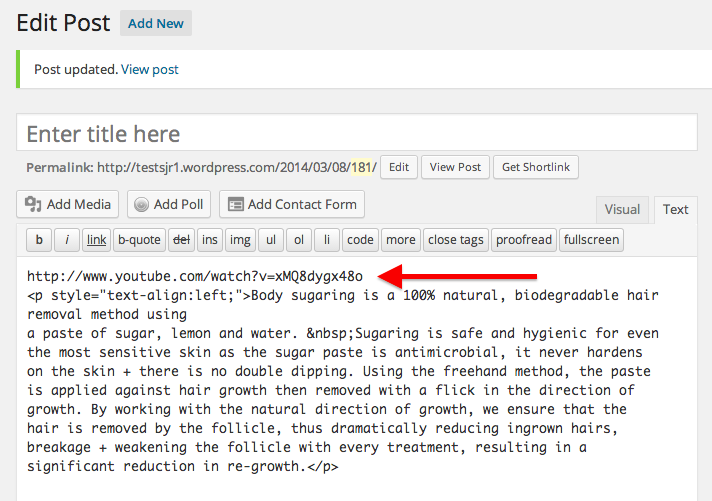Click the del strikethrough button
The image size is (712, 501).
tap(181, 240)
